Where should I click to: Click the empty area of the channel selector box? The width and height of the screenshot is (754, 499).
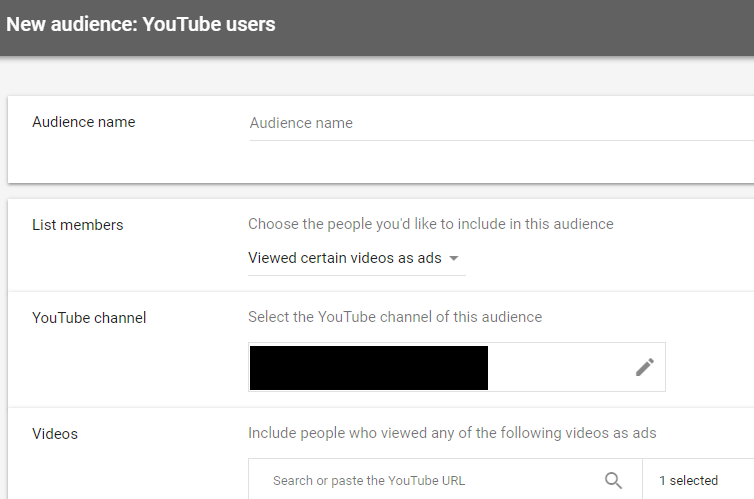(560, 367)
